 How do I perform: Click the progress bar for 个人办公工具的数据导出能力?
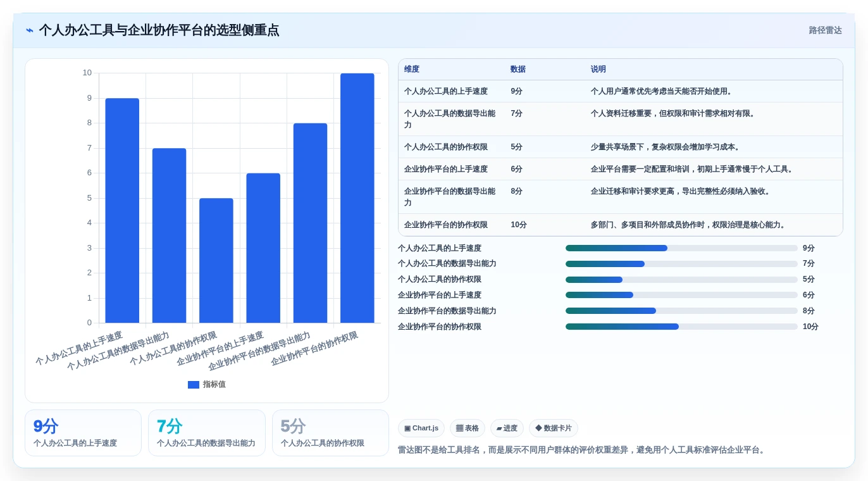tap(681, 264)
